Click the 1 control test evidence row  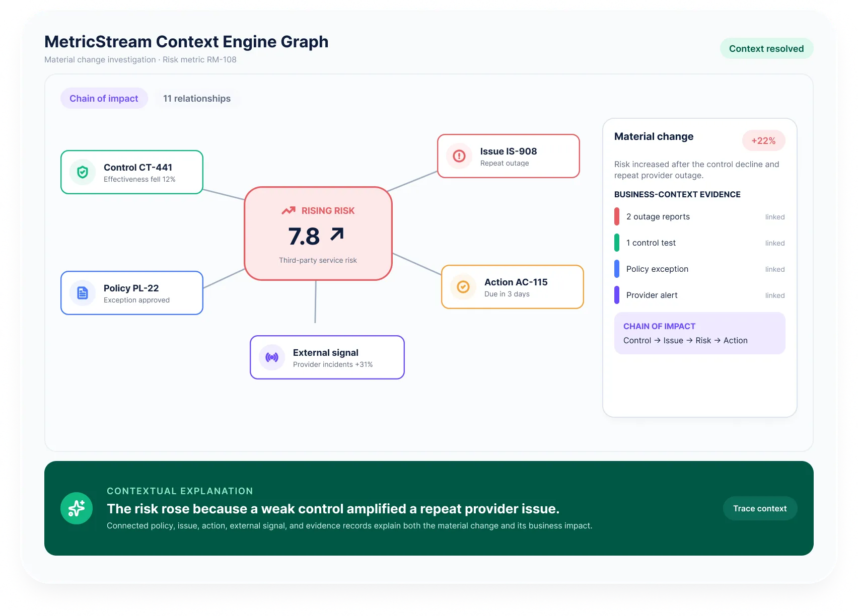[700, 243]
